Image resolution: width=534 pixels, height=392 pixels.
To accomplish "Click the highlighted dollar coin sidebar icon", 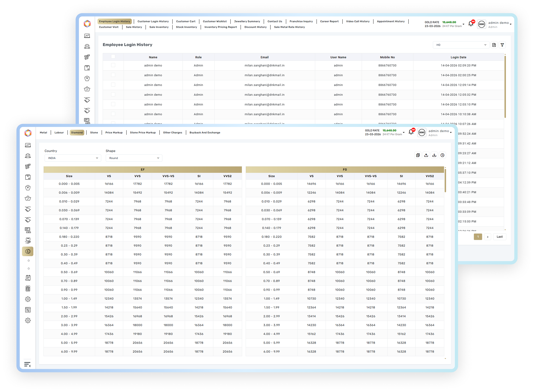I will [x=28, y=251].
